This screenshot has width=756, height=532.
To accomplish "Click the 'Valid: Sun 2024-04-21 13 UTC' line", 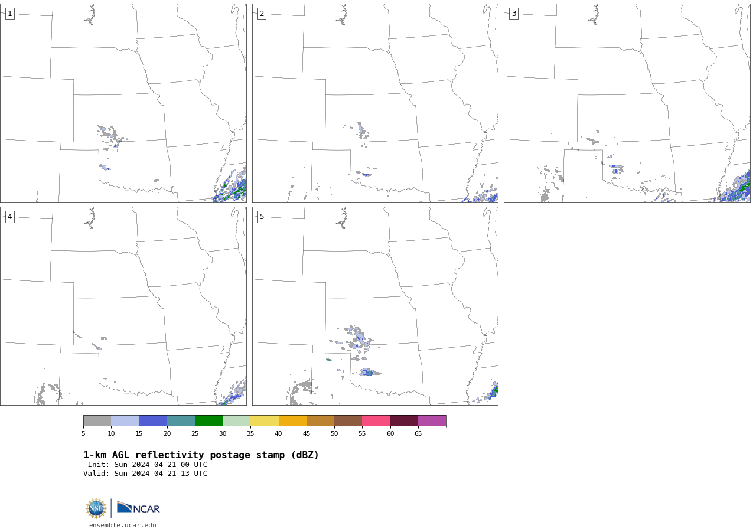I will pyautogui.click(x=145, y=474).
